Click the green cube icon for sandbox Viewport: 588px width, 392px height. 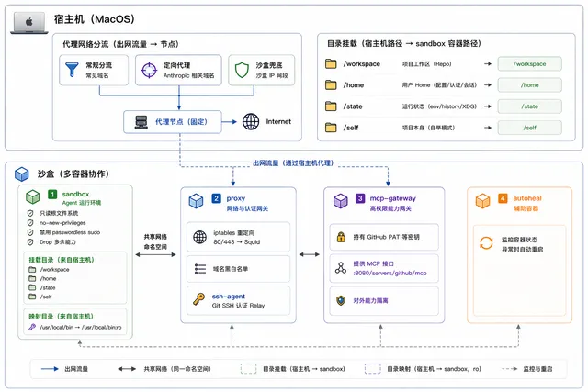(x=33, y=196)
